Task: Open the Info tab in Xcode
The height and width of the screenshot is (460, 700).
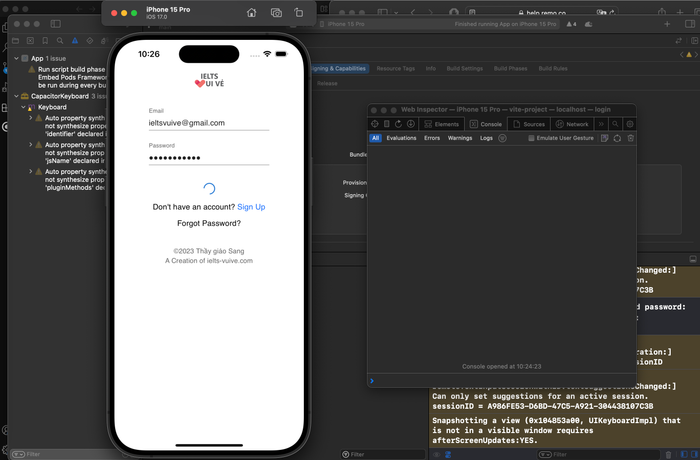Action: coord(431,69)
